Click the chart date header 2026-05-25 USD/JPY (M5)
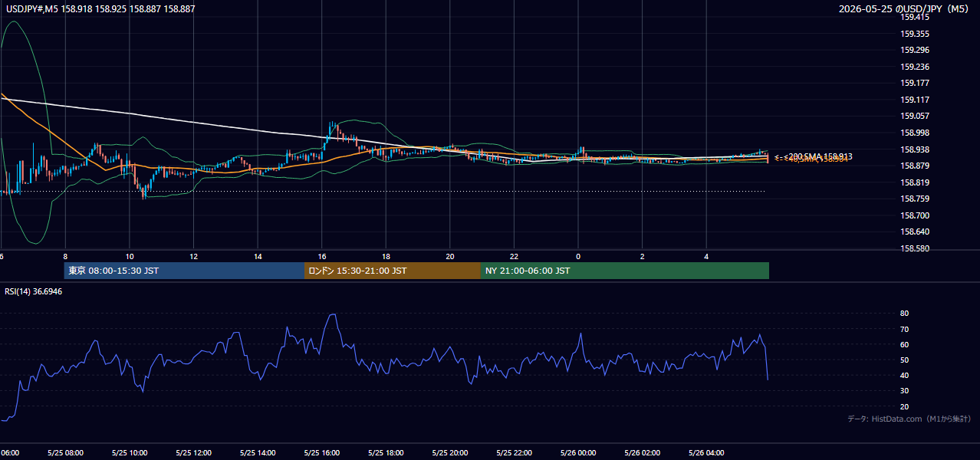Viewport: 980px width, 460px height. [x=904, y=8]
